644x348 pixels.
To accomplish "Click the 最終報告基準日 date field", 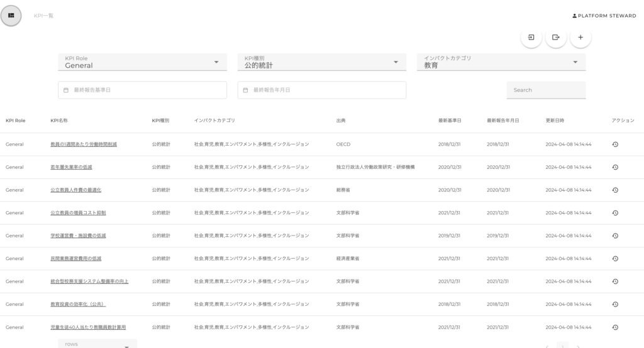I will 142,90.
